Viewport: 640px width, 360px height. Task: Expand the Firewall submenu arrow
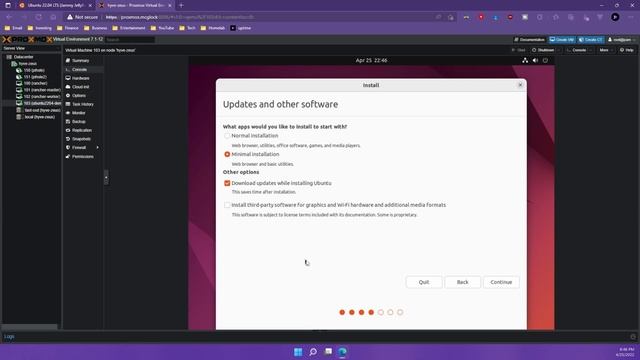click(98, 147)
